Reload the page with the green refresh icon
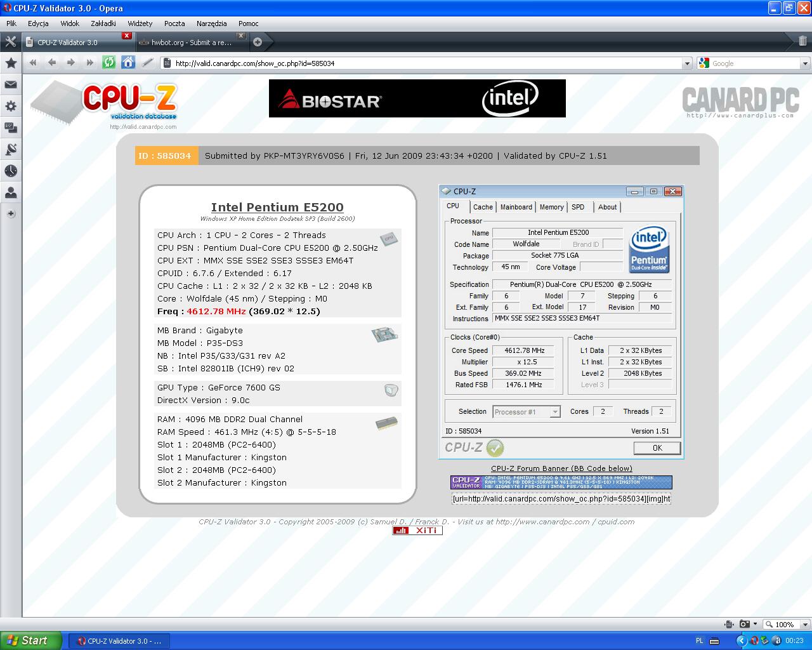The image size is (812, 650). (109, 62)
